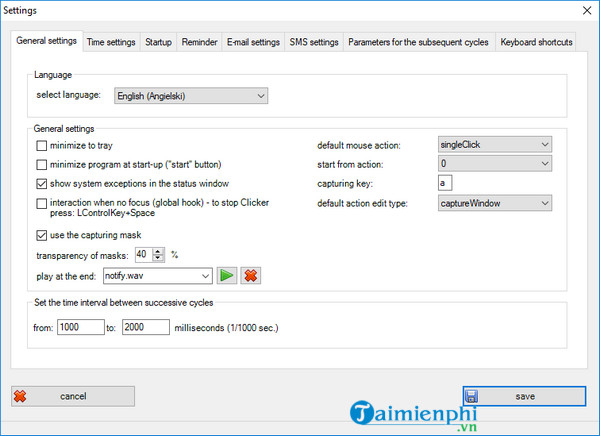Viewport: 600px width, 436px height.
Task: Click the transparency value field showing 40
Action: click(x=144, y=255)
